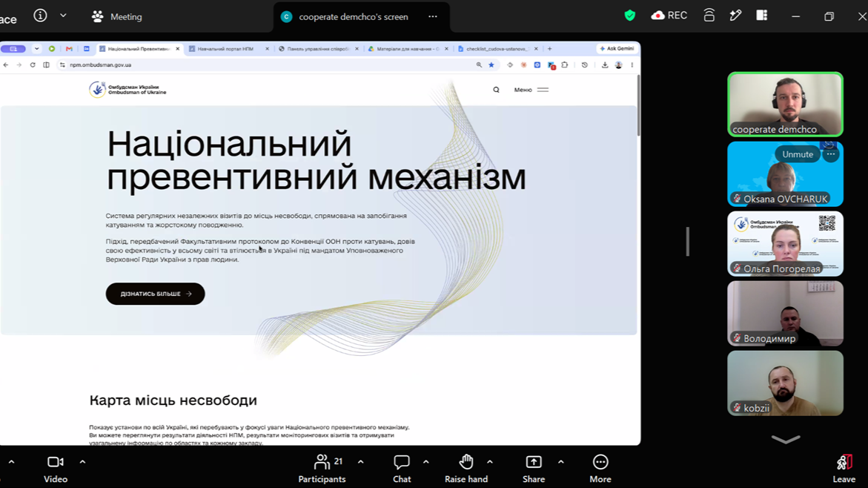Bookmark page with the star icon
The height and width of the screenshot is (488, 868).
coord(491,65)
